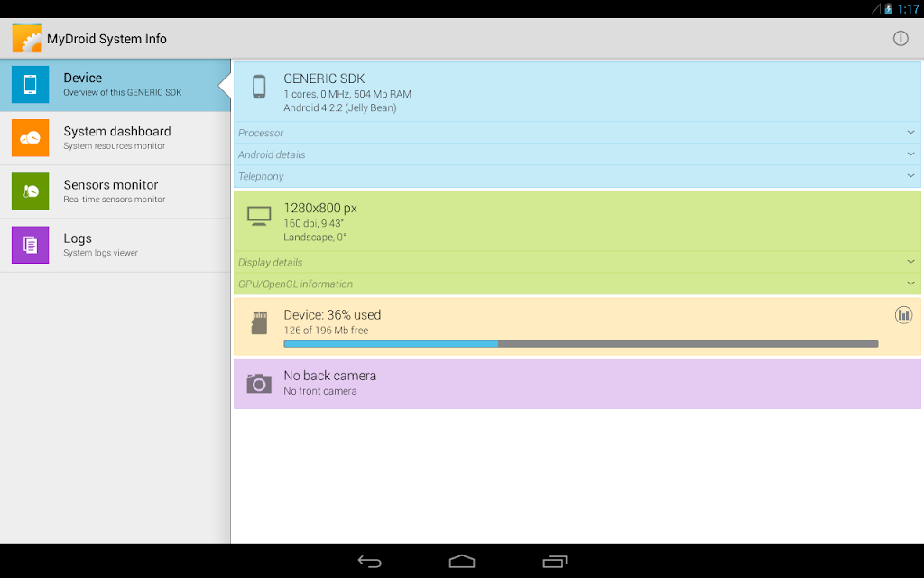The image size is (924, 578).
Task: Tap the MyDroid System Info app logo
Action: (x=26, y=38)
